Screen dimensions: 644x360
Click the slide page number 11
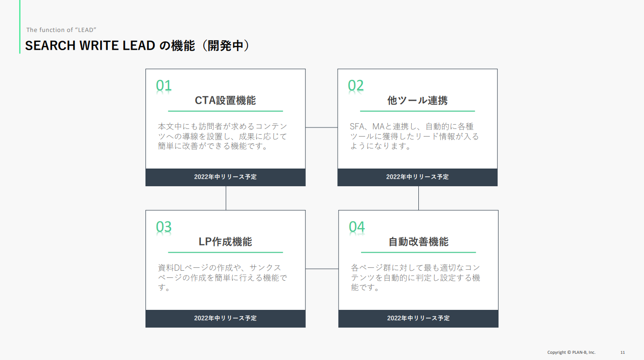(623, 352)
